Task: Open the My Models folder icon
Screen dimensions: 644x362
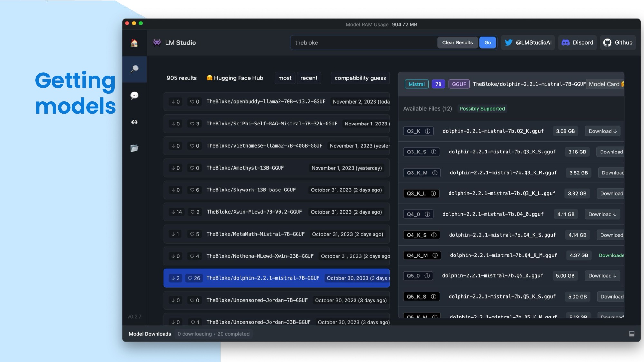Action: pyautogui.click(x=134, y=148)
